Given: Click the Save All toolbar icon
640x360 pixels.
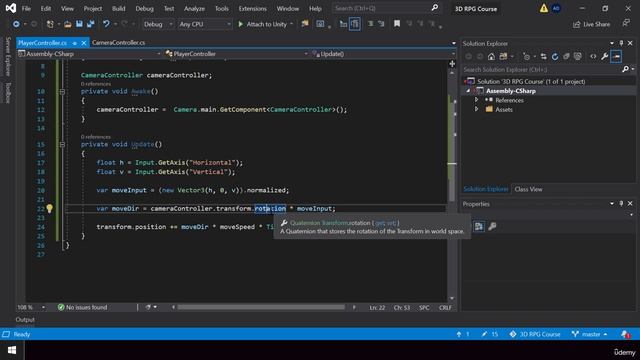Looking at the screenshot, I should 91,24.
